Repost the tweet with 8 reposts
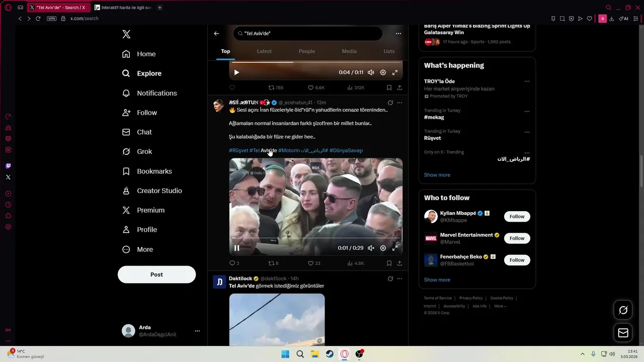 click(273, 263)
